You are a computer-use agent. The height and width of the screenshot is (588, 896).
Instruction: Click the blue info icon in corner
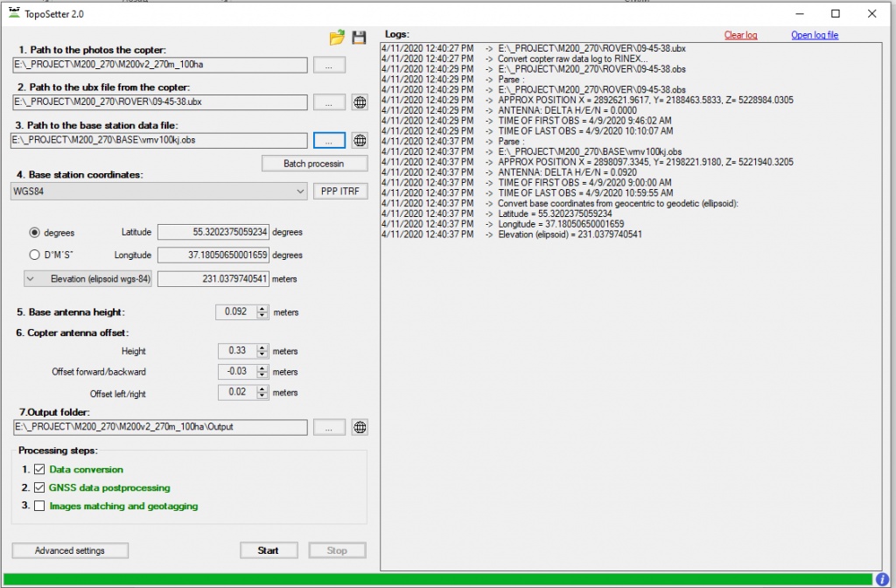[x=883, y=579]
